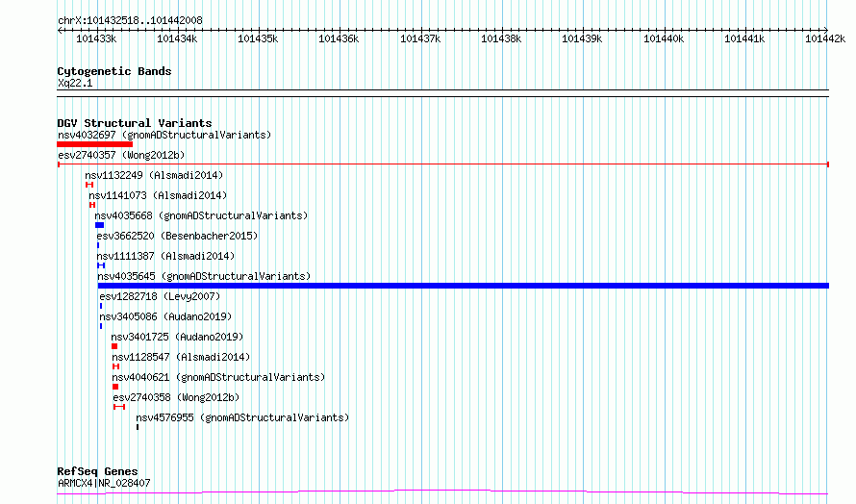This screenshot has height=504, width=856.
Task: Click the 101442k ruler position
Action: coord(825,38)
